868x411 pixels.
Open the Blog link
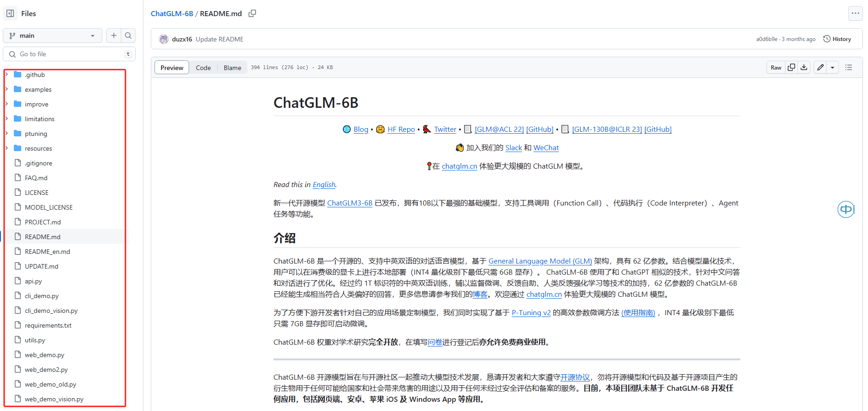pyautogui.click(x=361, y=129)
